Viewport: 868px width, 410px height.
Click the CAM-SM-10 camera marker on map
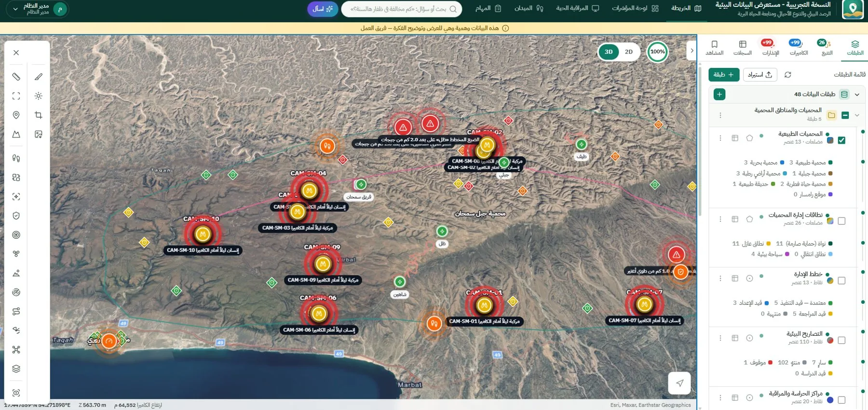click(x=203, y=234)
